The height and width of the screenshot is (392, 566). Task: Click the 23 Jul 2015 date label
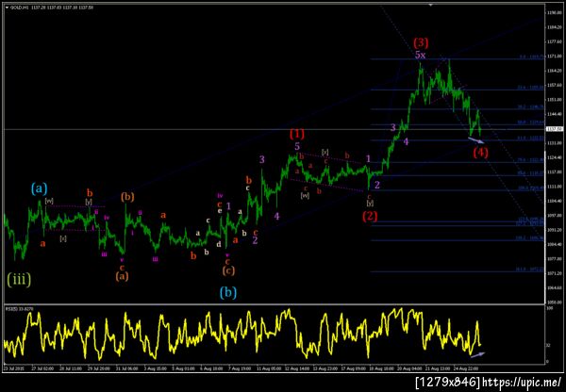(x=12, y=368)
